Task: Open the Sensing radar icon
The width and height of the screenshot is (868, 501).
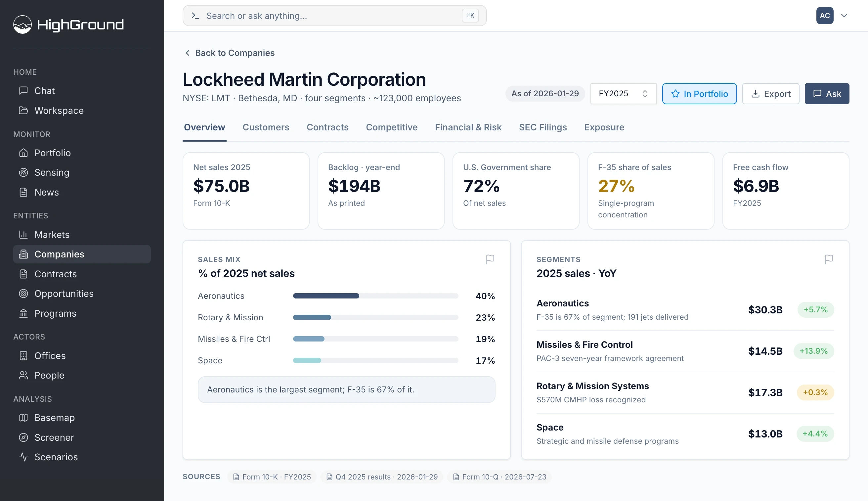Action: click(23, 172)
